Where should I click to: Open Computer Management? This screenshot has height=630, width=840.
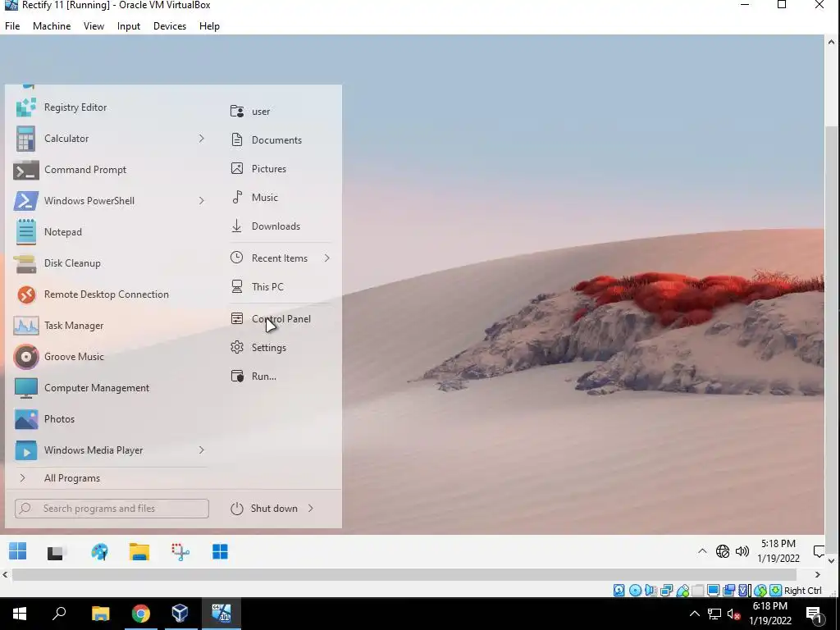click(x=97, y=388)
